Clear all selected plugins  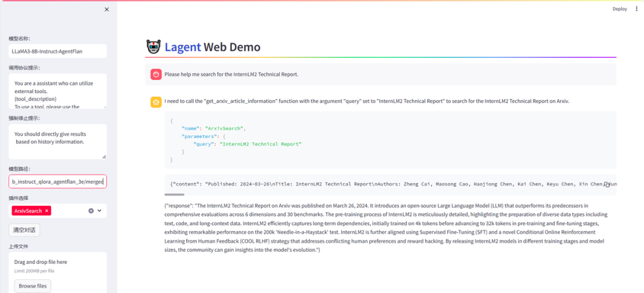point(91,211)
